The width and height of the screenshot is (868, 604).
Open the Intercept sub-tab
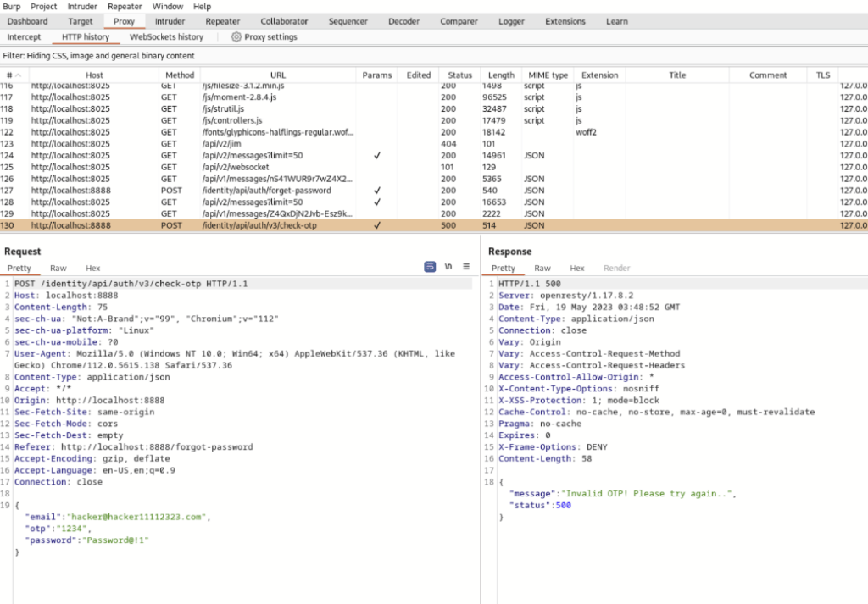click(25, 36)
